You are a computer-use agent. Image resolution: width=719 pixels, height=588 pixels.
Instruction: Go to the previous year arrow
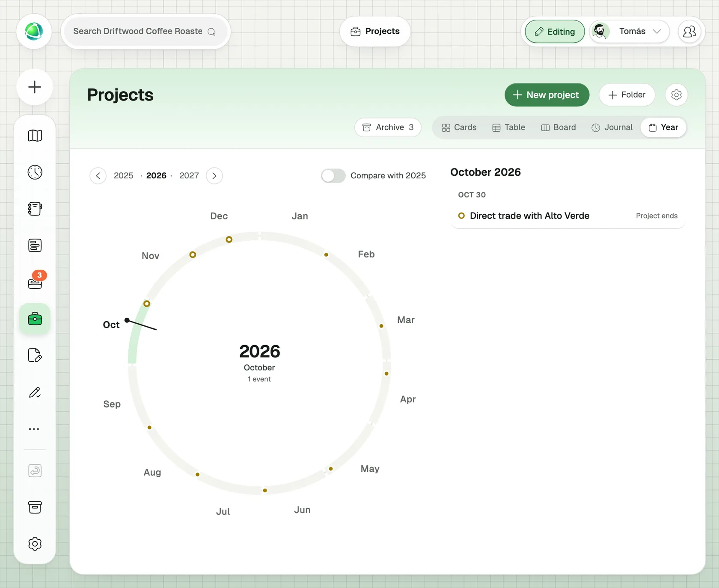tap(98, 176)
